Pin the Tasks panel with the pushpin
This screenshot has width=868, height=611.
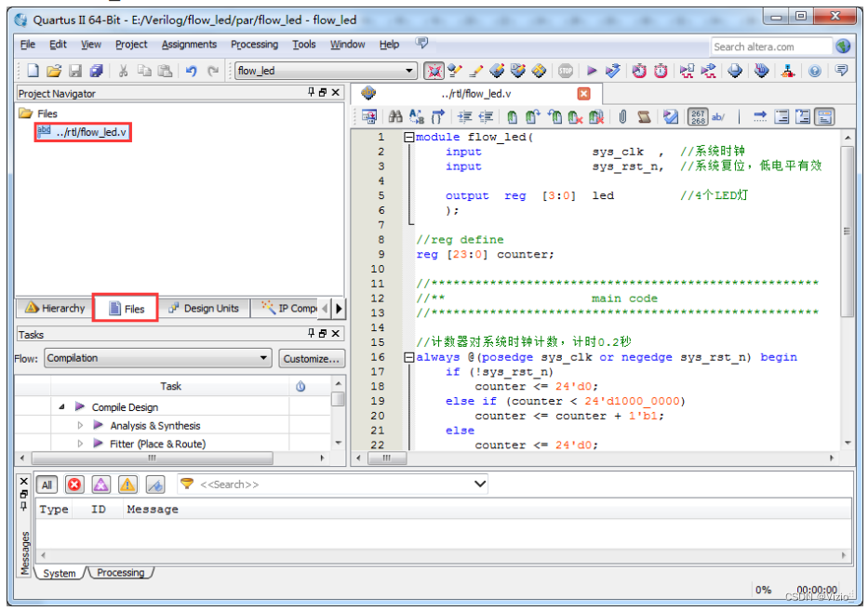tap(311, 333)
